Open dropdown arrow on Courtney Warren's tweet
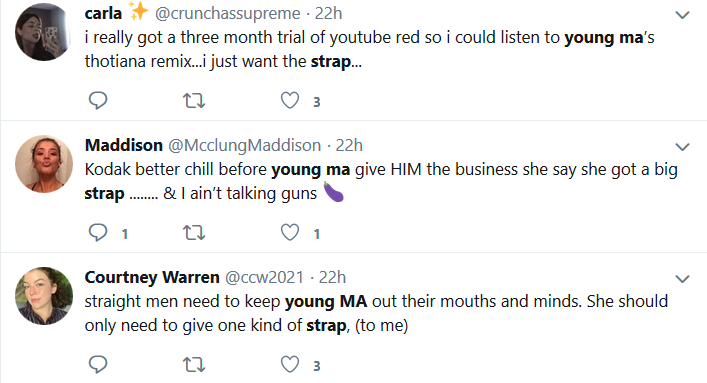The width and height of the screenshot is (707, 383). [682, 279]
